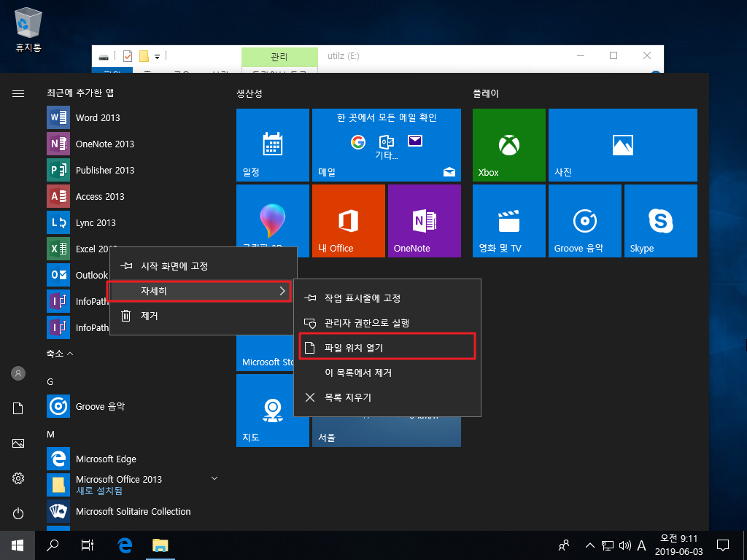Open Pictures from the Start sidebar

[18, 443]
